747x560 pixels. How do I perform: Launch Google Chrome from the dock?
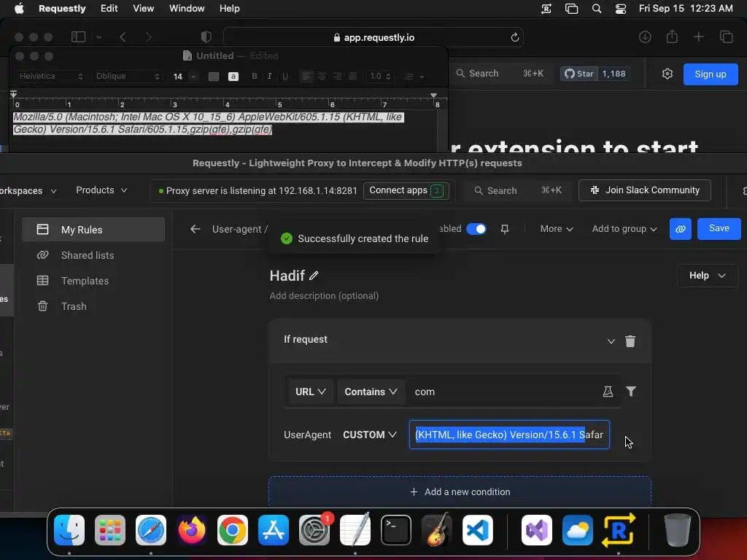[233, 529]
